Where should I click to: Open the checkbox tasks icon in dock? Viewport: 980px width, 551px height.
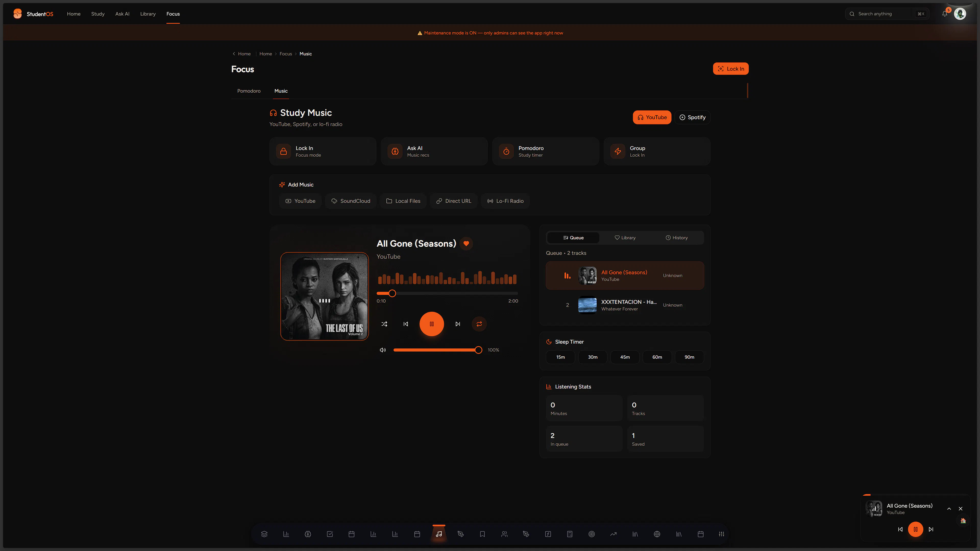(330, 534)
